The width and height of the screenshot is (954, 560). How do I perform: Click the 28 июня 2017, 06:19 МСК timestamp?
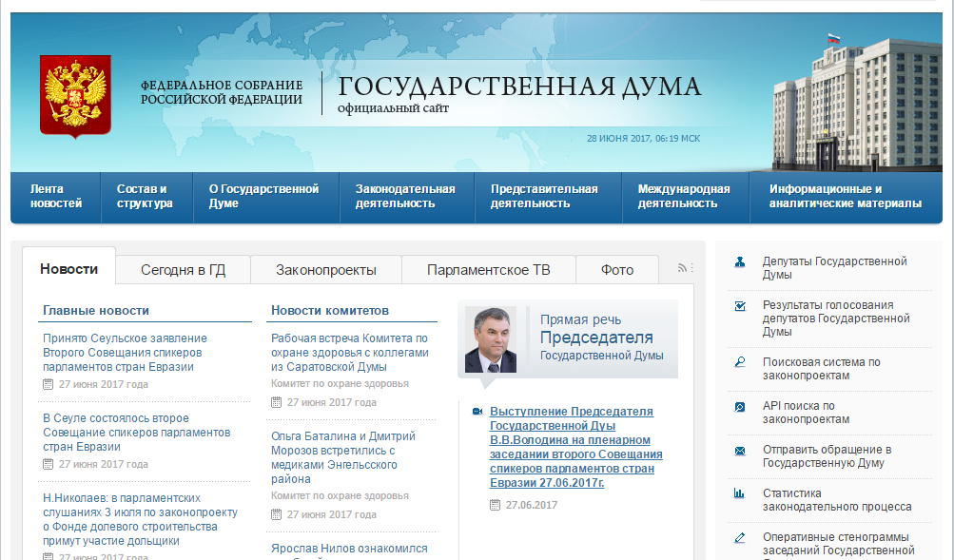pos(643,139)
